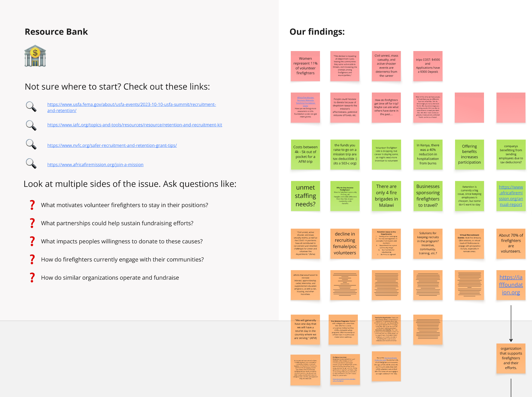
Task: Open the iafc.org retention-and-recruitment-kit link
Action: tap(135, 125)
